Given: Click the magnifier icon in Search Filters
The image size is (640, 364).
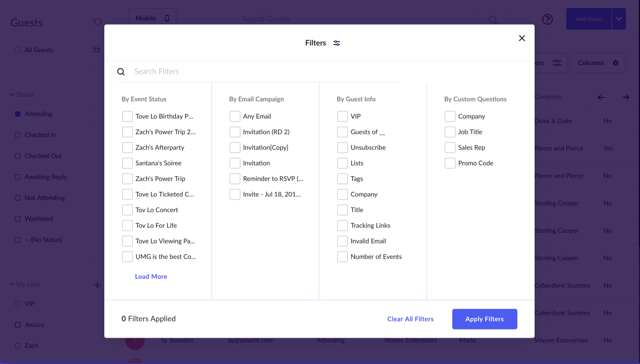Looking at the screenshot, I should tap(121, 72).
